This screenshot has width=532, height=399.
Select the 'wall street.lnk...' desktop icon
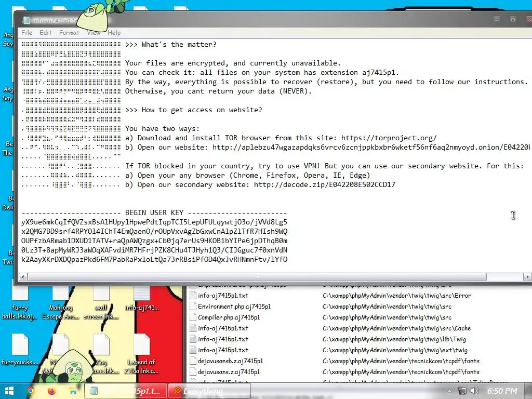(101, 303)
